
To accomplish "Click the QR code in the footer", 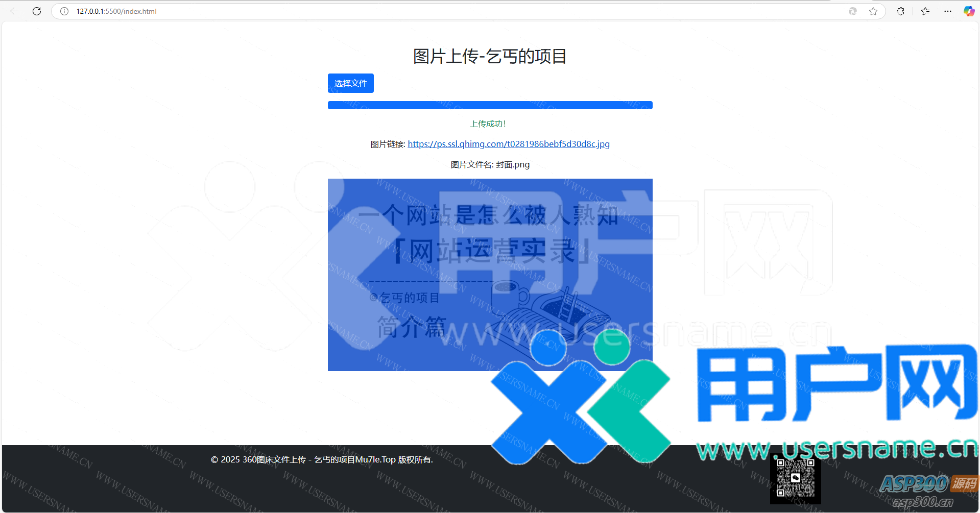I will click(796, 480).
